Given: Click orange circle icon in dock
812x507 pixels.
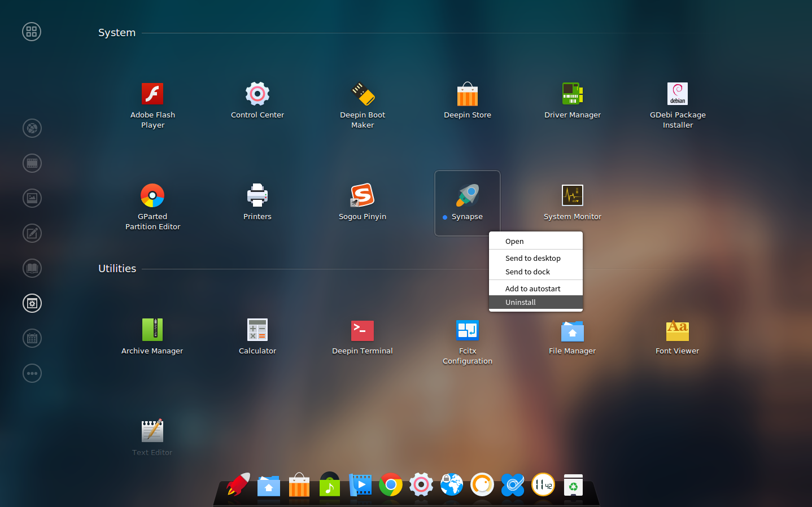Looking at the screenshot, I should [482, 484].
